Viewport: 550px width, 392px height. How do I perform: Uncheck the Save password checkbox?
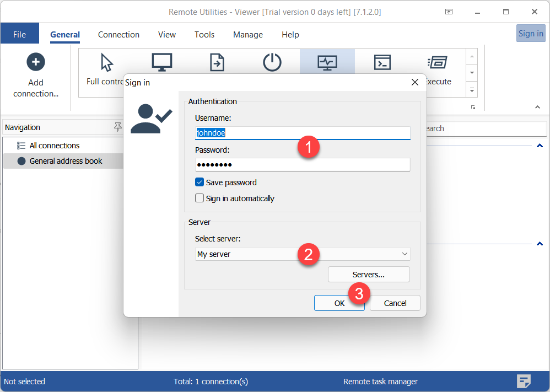point(199,182)
